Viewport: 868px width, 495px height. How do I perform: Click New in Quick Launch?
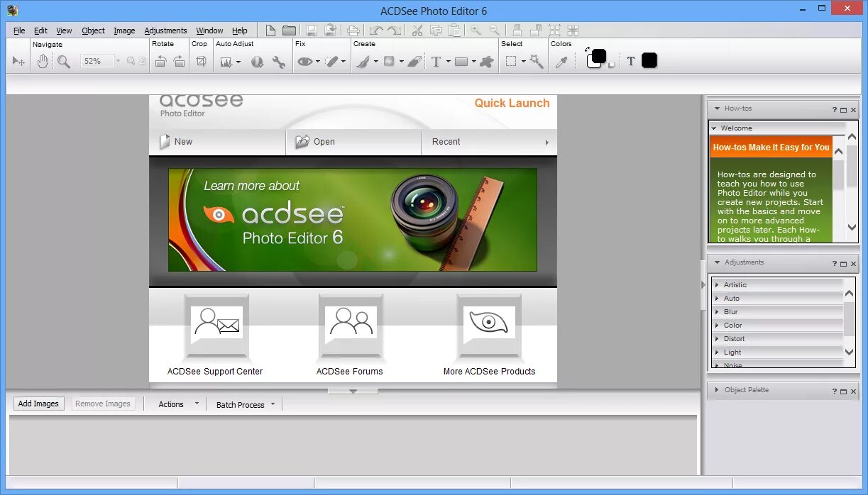217,142
